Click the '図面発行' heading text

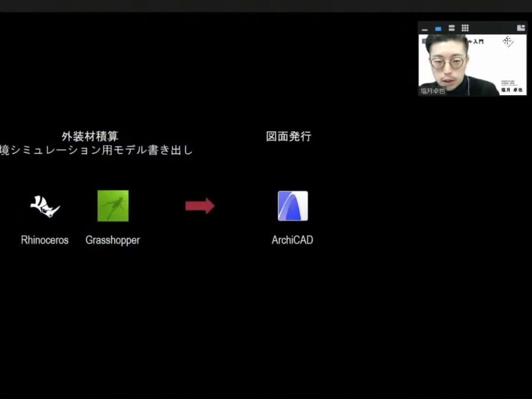(289, 136)
